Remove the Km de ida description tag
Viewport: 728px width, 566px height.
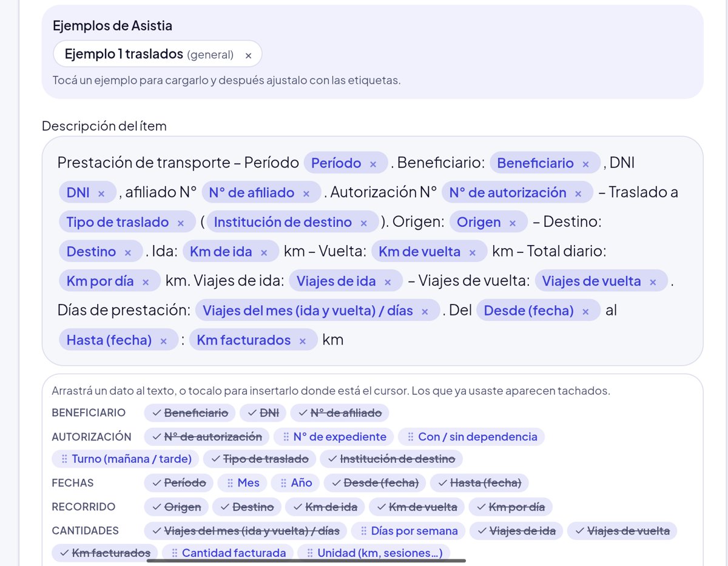(x=264, y=252)
